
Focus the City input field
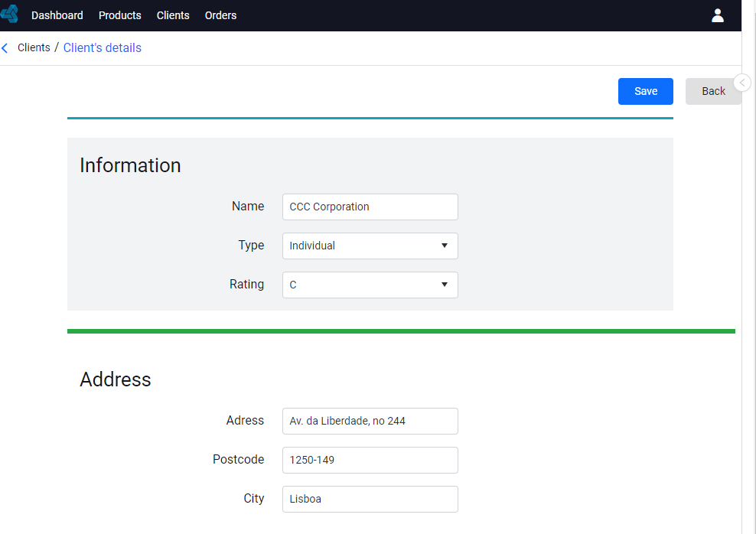point(370,499)
